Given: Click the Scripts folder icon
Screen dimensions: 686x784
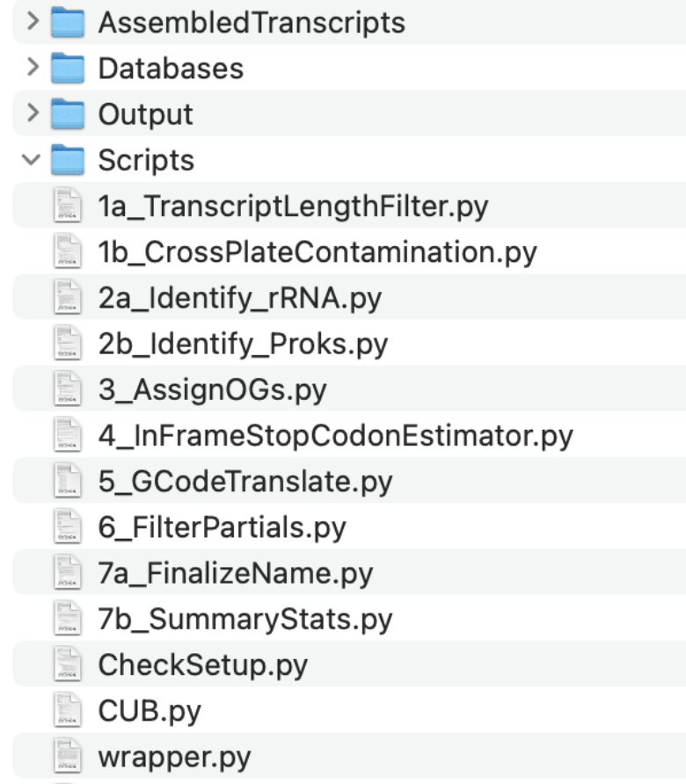Looking at the screenshot, I should pyautogui.click(x=68, y=160).
